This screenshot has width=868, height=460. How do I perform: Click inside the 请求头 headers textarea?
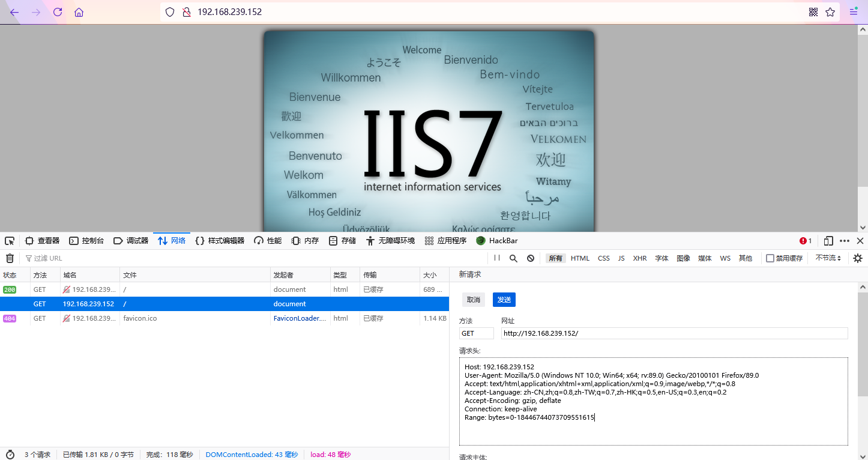pyautogui.click(x=654, y=402)
